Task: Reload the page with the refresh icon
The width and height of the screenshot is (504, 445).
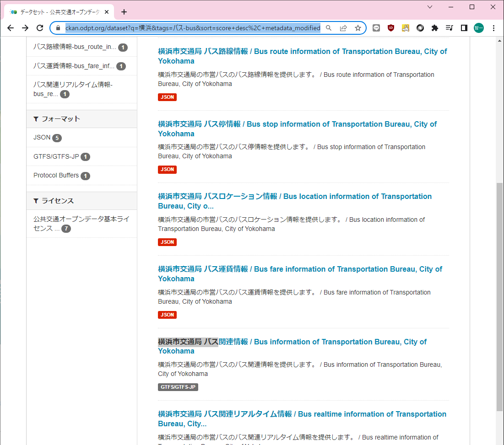Action: click(x=40, y=28)
